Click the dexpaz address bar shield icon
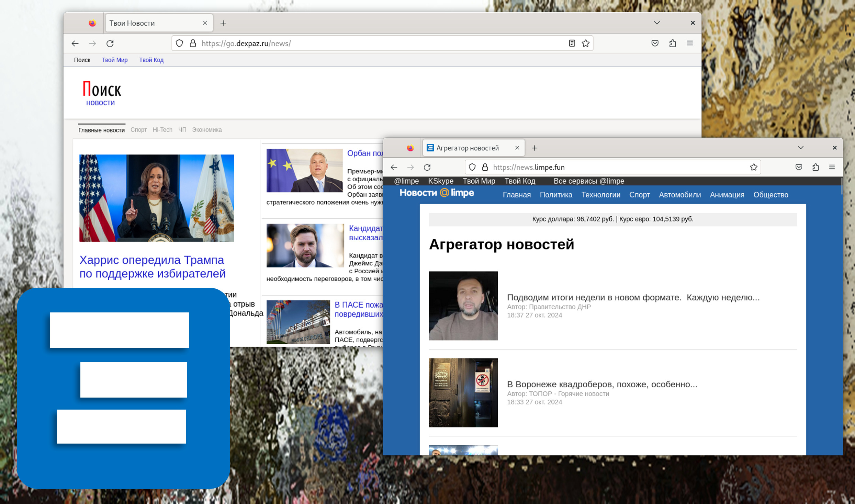The width and height of the screenshot is (855, 504). click(179, 43)
